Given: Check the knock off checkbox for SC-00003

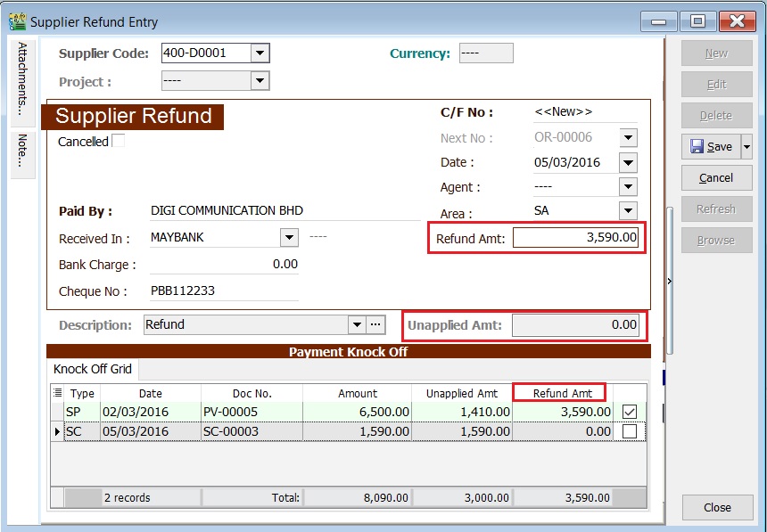Looking at the screenshot, I should pos(629,430).
